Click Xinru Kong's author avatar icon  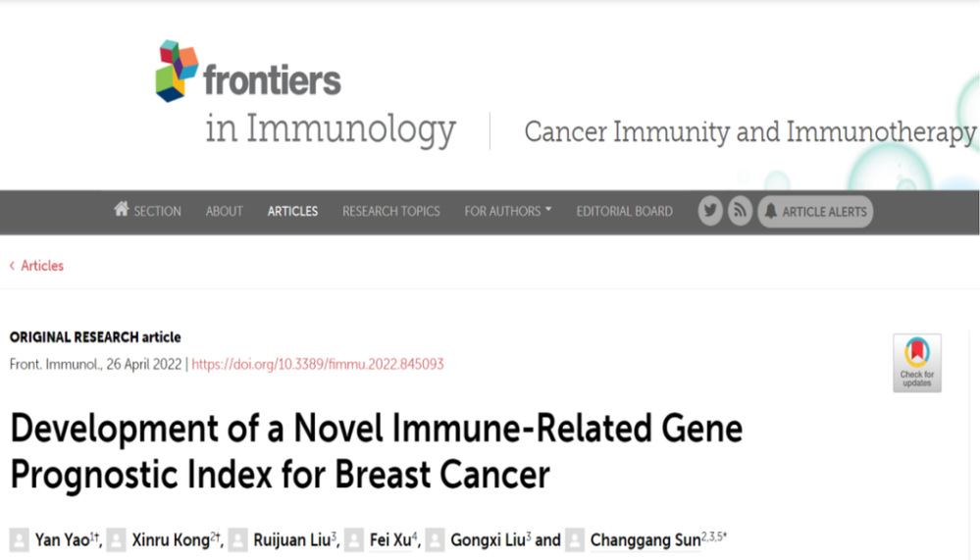click(x=117, y=540)
